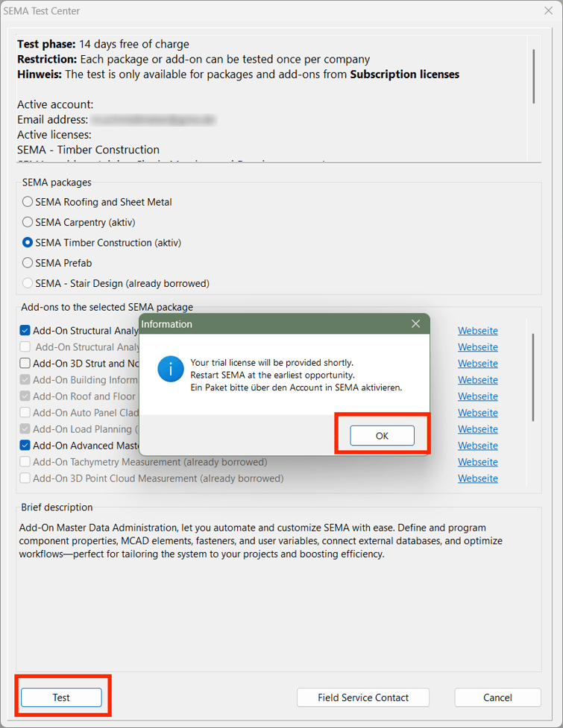The height and width of the screenshot is (728, 563).
Task: Close the SEMA Test Center window
Action: click(548, 11)
